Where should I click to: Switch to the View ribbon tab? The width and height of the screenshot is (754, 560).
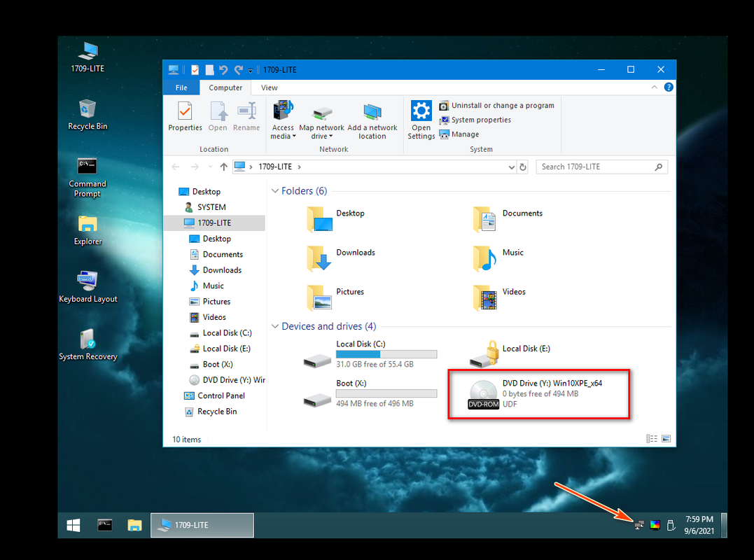[269, 87]
